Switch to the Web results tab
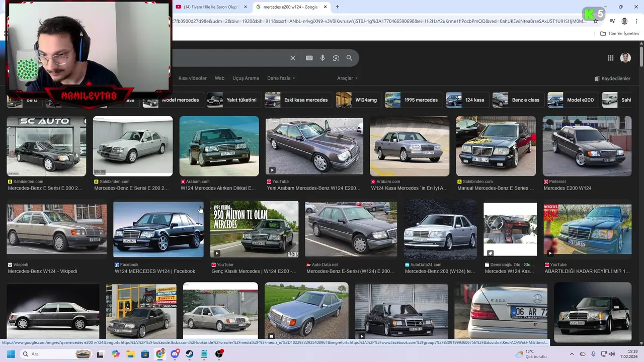644x362 pixels. coord(219,78)
